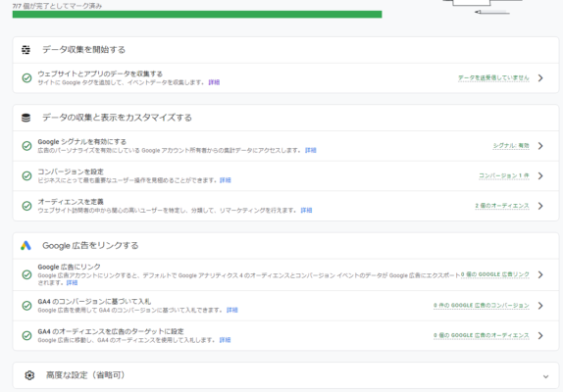
Task: Click the データを送受信していません status link
Action: [493, 77]
